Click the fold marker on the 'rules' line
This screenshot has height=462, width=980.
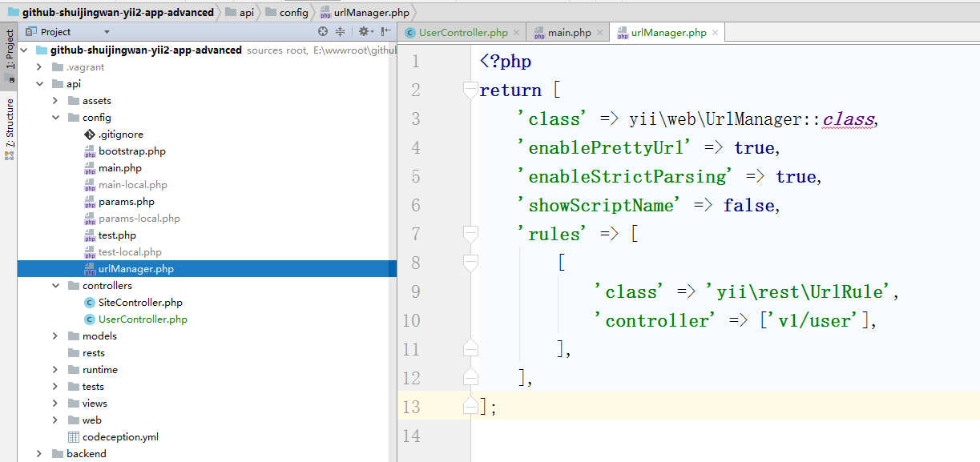coord(470,234)
